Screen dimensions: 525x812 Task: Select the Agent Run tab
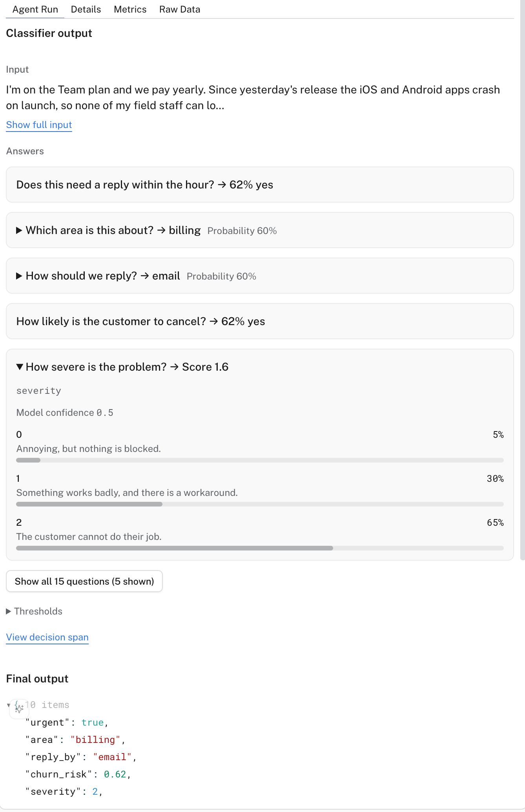(35, 9)
